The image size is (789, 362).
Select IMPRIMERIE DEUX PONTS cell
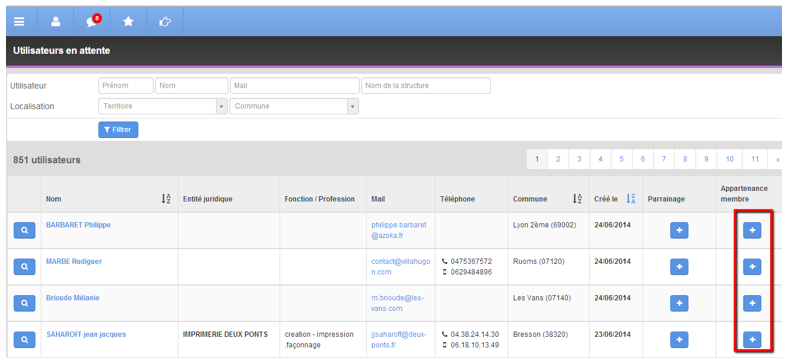pyautogui.click(x=225, y=334)
